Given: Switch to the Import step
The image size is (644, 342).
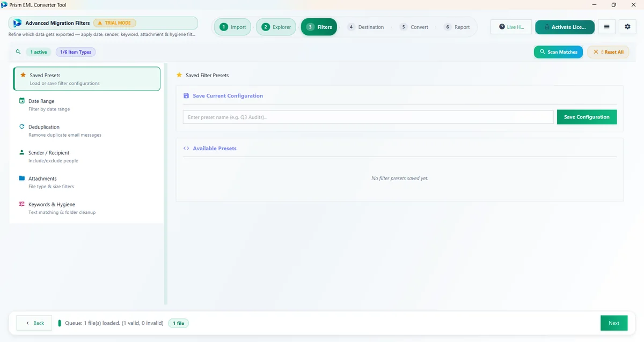Looking at the screenshot, I should click(x=233, y=27).
